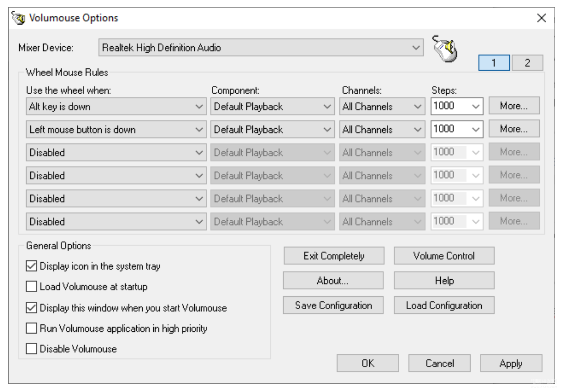Click Save Configuration

[333, 305]
